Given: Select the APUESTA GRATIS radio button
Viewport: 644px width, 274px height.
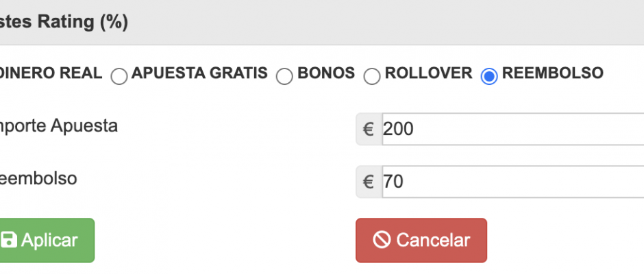Looking at the screenshot, I should 119,76.
